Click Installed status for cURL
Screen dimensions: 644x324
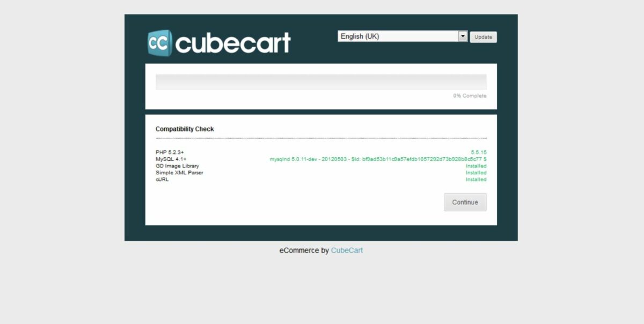[x=476, y=180]
